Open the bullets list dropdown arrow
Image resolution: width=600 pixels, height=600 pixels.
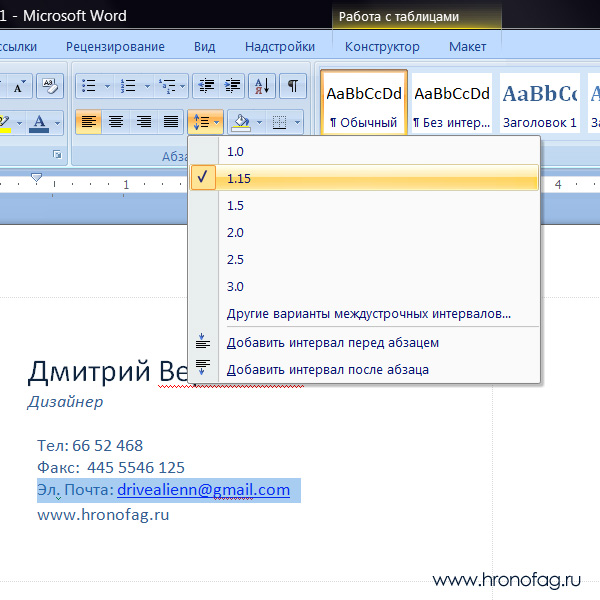[107, 86]
